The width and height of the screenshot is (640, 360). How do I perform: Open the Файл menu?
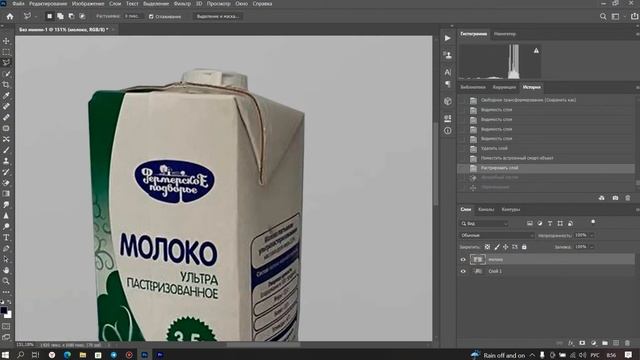[18, 4]
